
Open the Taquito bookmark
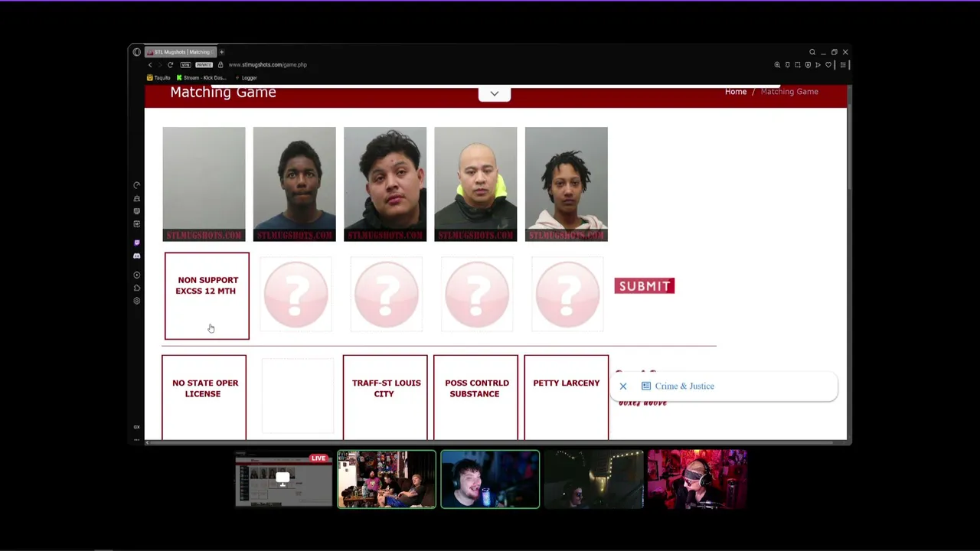(x=159, y=78)
